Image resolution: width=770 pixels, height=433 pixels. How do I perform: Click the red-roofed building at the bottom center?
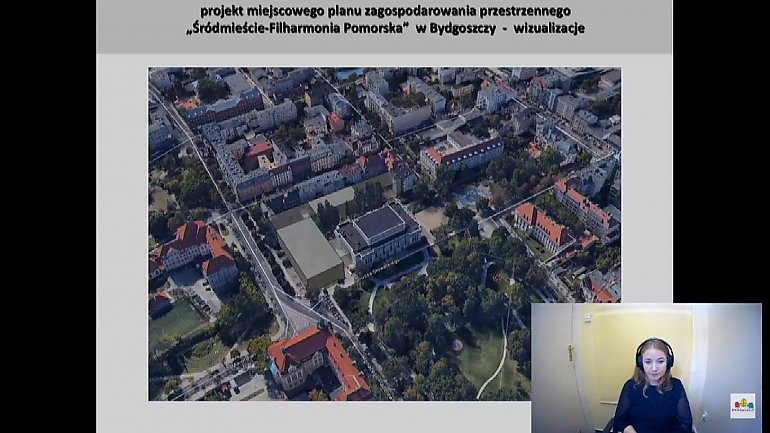pos(318,360)
